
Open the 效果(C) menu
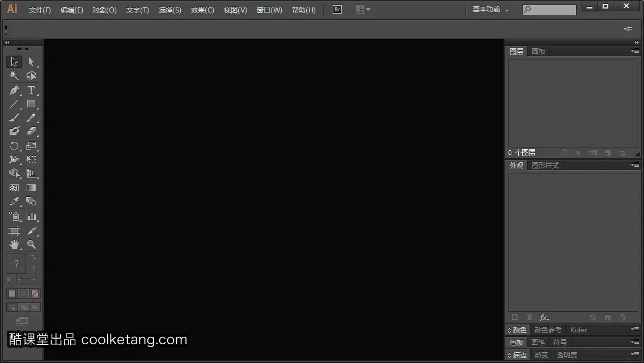click(x=202, y=10)
